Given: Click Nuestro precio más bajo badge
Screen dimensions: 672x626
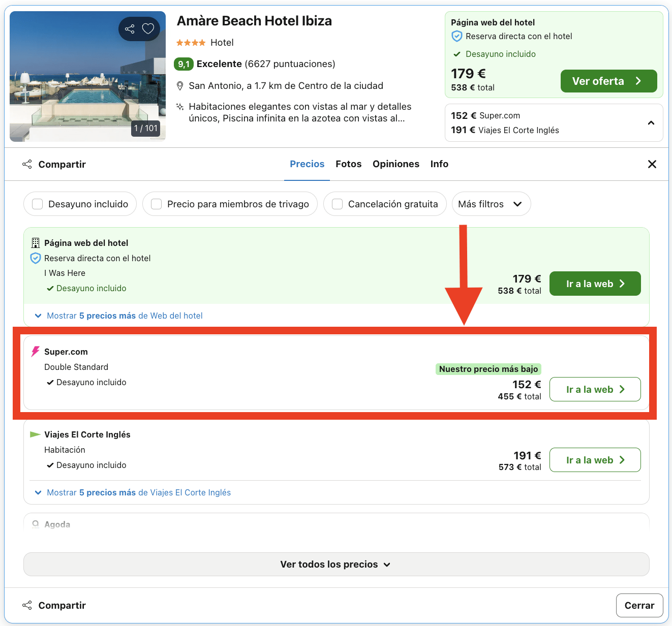Looking at the screenshot, I should [x=488, y=369].
